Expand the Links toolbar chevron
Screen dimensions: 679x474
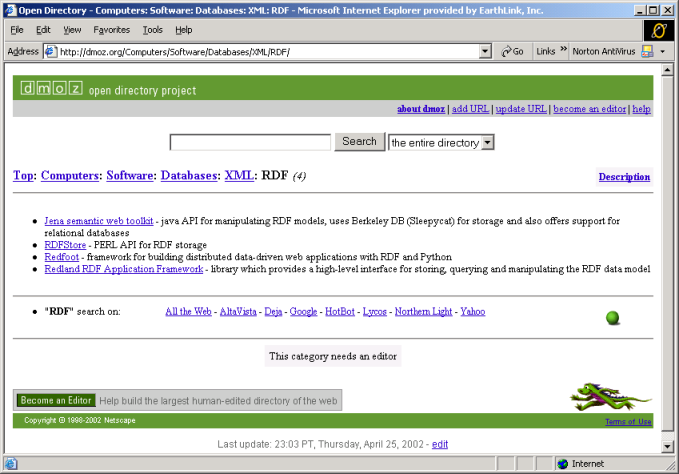pyautogui.click(x=563, y=51)
